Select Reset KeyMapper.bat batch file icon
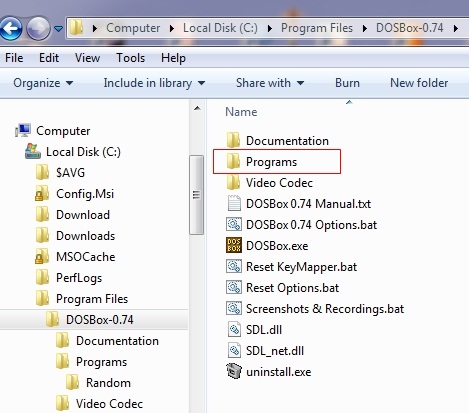This screenshot has height=413, width=469. coord(234,266)
